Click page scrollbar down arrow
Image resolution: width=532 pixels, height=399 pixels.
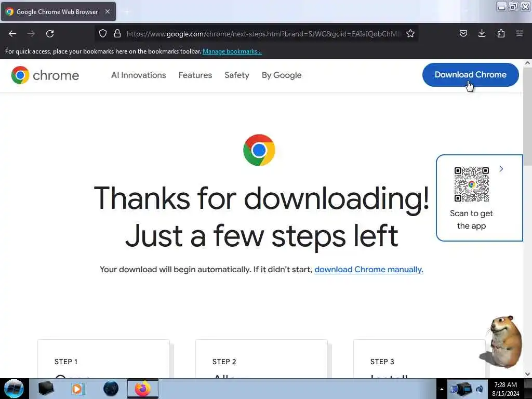tap(527, 374)
